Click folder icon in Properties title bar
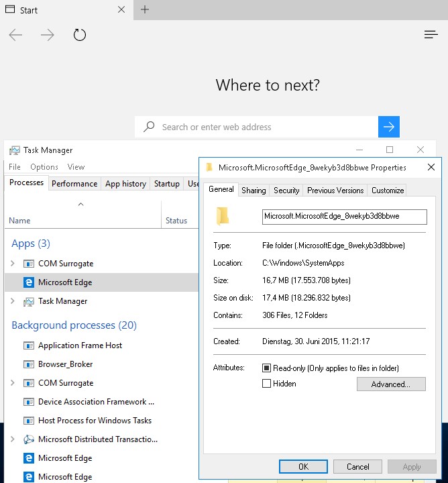Viewport: 448px width, 483px height. coord(209,167)
